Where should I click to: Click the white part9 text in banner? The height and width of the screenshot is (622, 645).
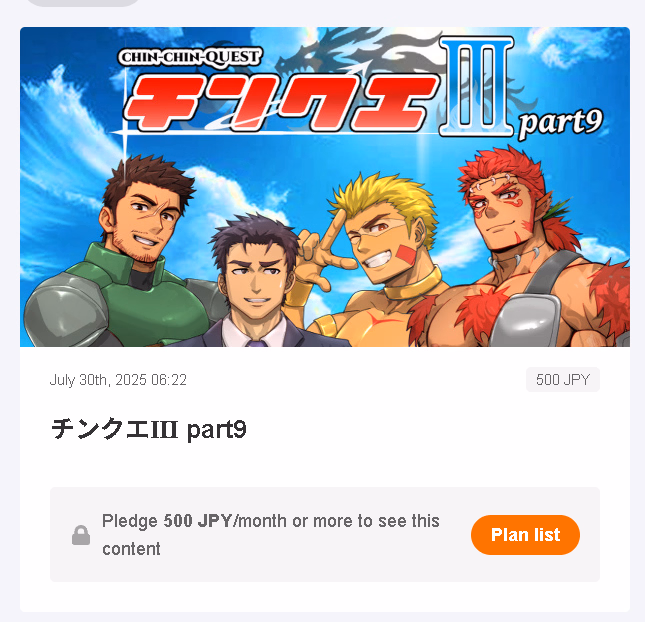[560, 123]
